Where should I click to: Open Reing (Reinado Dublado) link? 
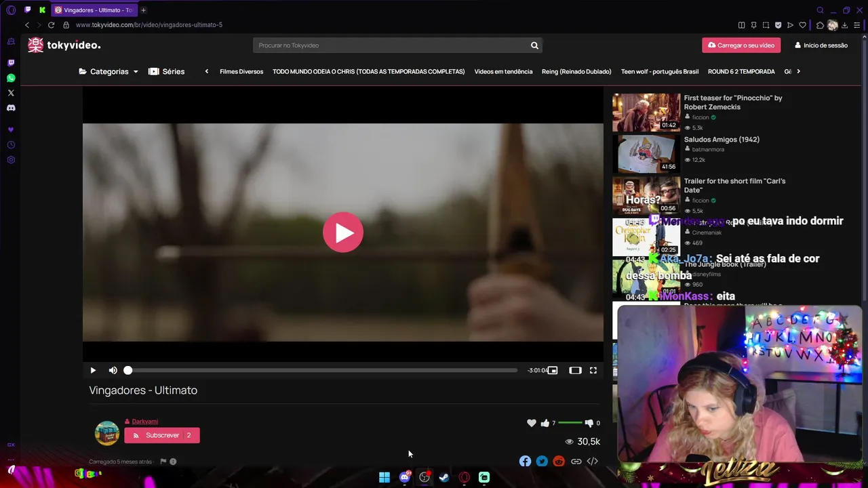pos(576,71)
